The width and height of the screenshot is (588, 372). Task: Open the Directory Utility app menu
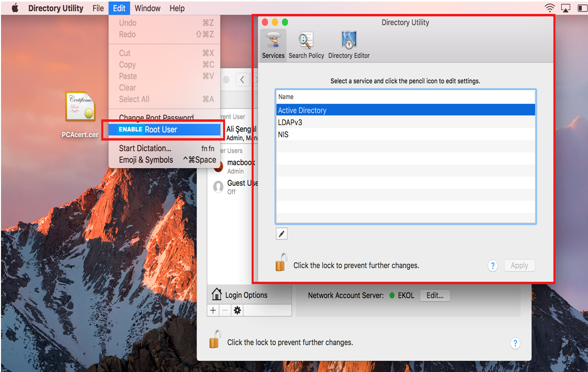(x=56, y=8)
